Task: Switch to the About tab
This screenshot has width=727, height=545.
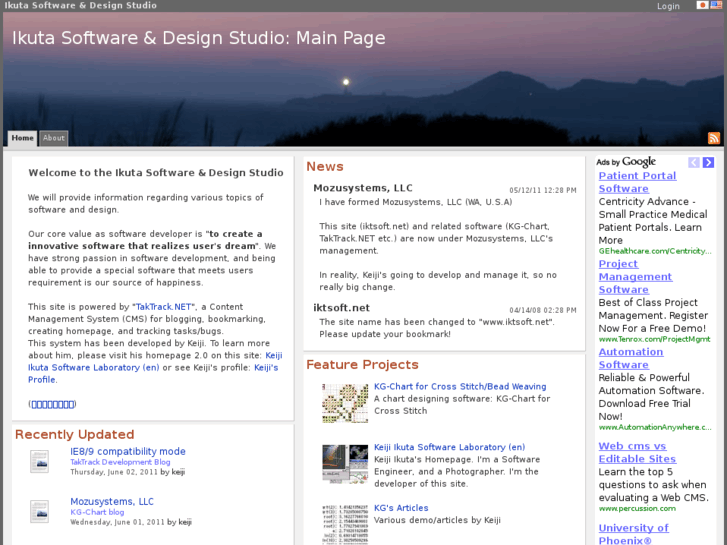Action: [x=54, y=138]
